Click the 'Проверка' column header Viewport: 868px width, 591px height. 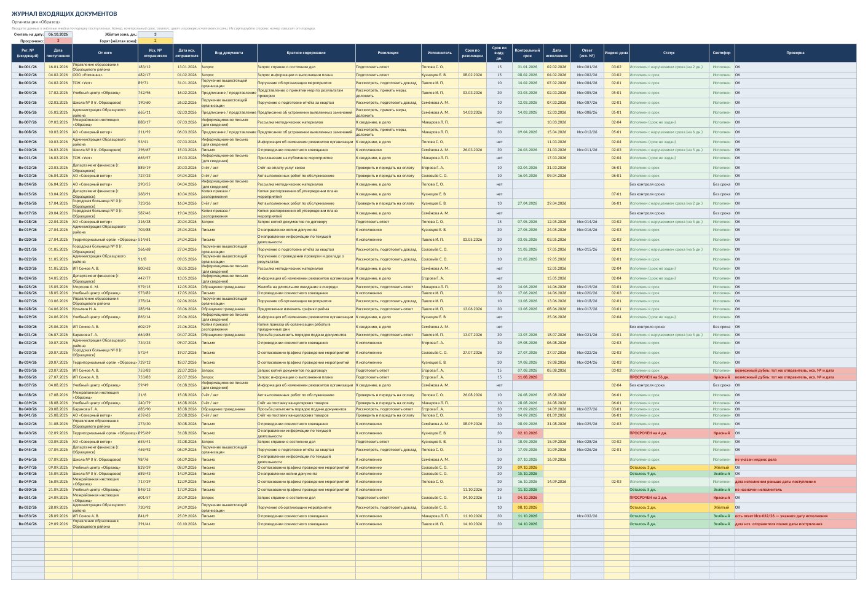coord(795,53)
